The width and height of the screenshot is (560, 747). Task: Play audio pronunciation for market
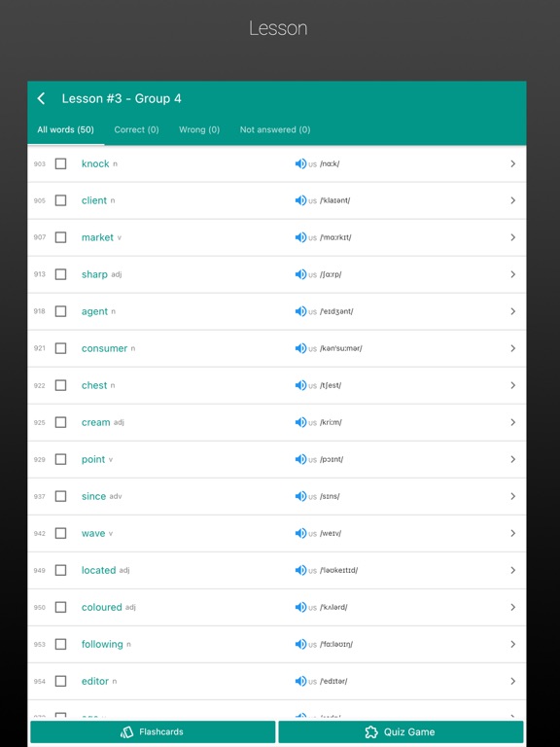[x=300, y=237]
